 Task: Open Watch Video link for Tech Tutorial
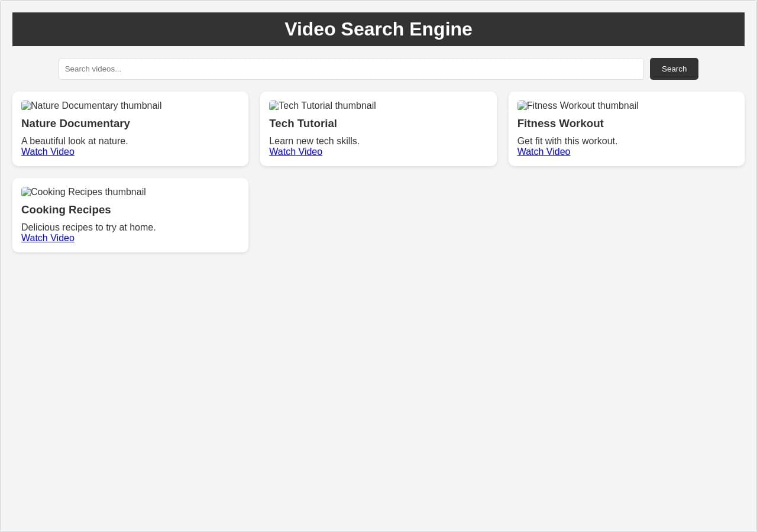tap(296, 152)
